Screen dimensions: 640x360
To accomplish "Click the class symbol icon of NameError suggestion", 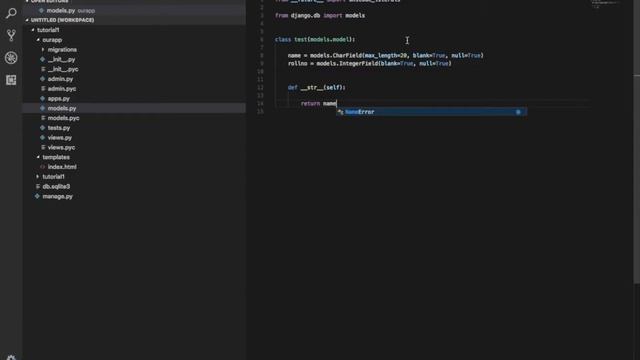I will click(x=340, y=112).
